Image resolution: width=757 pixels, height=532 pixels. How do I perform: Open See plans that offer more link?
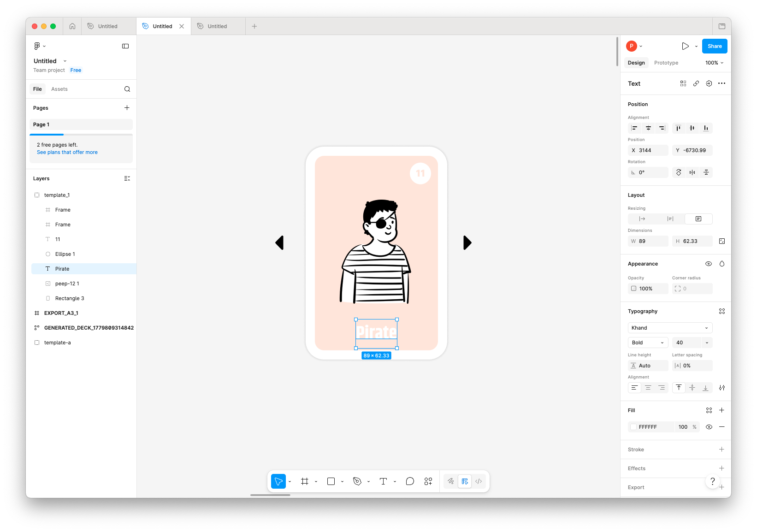tap(67, 152)
